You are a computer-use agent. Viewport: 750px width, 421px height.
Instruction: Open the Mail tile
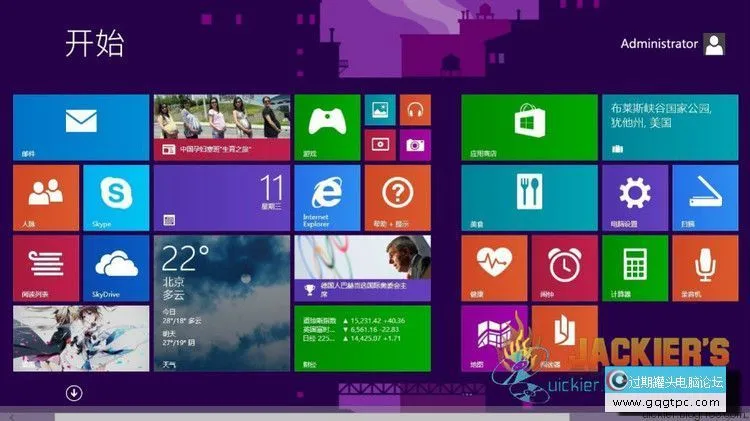click(x=80, y=127)
